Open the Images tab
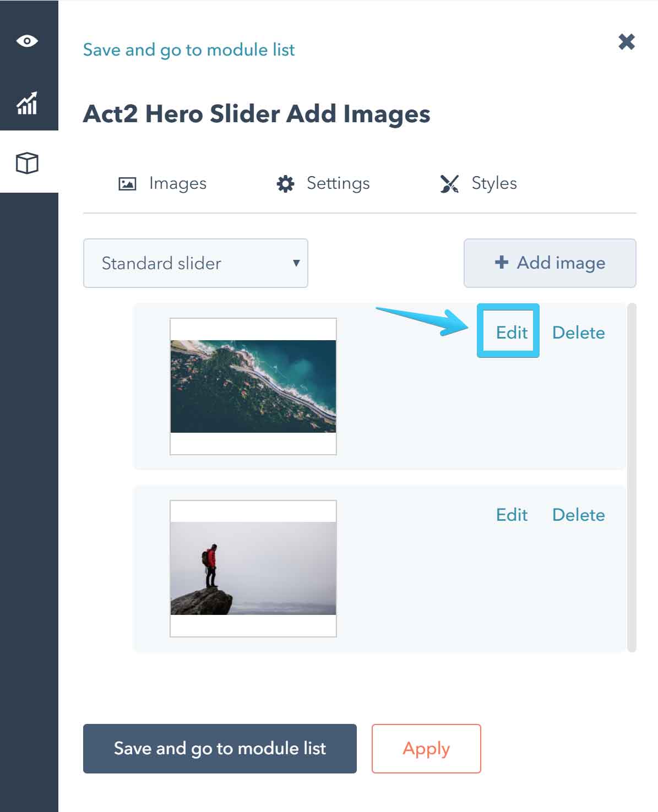Viewport: 658px width, 812px height. pyautogui.click(x=177, y=183)
